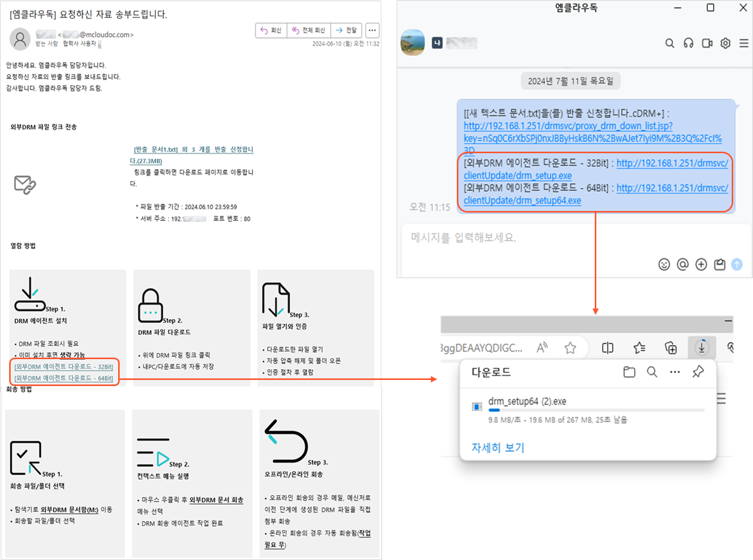Open the collections icon in browser toolbar
Screen dimensions: 753x560
(x=671, y=348)
